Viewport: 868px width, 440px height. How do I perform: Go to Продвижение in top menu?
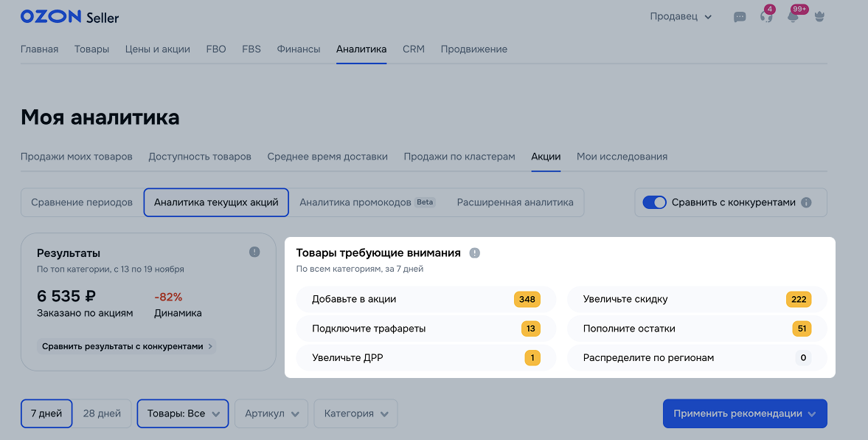click(x=473, y=49)
